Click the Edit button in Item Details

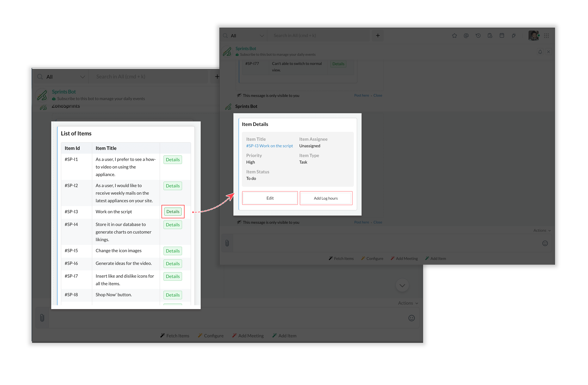click(270, 198)
